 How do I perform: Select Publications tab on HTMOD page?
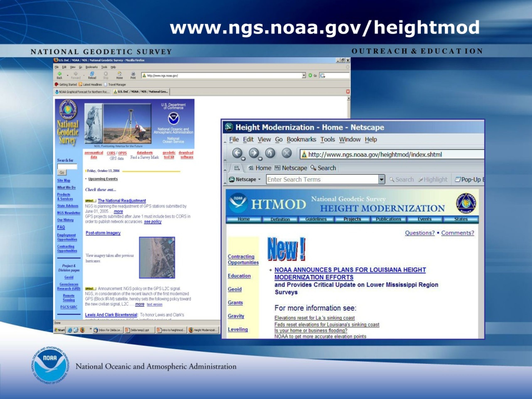388,219
